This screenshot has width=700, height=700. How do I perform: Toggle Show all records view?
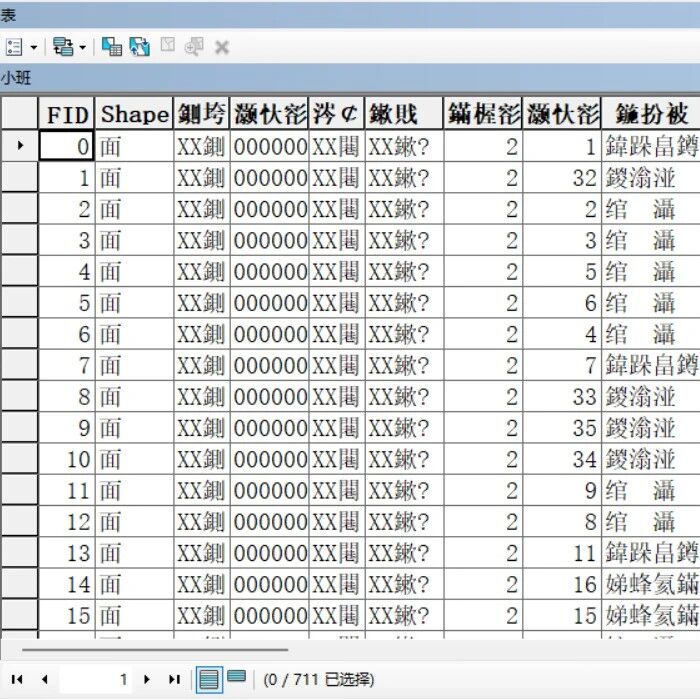tap(209, 679)
